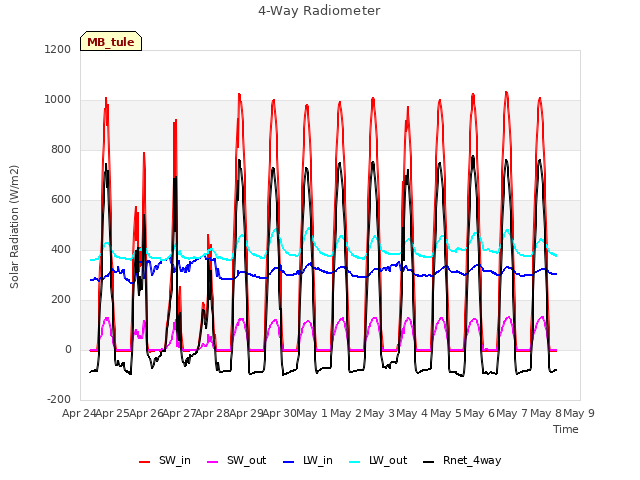640x480 pixels.
Task: Click the Apr 29 x-axis date label
Action: (246, 413)
